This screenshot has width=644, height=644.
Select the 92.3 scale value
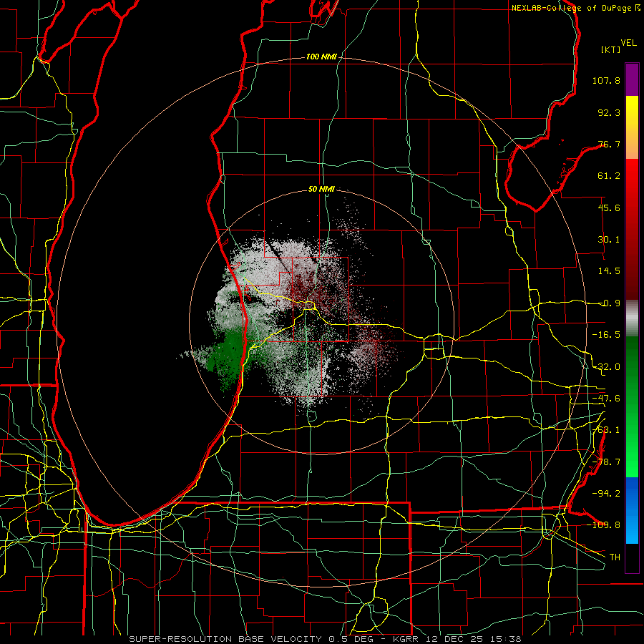609,112
